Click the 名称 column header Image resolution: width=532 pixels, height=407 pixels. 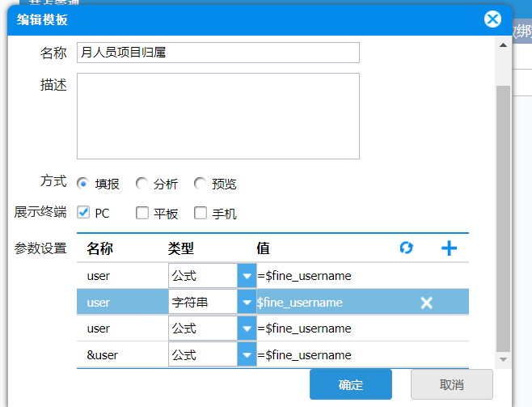[x=99, y=248]
